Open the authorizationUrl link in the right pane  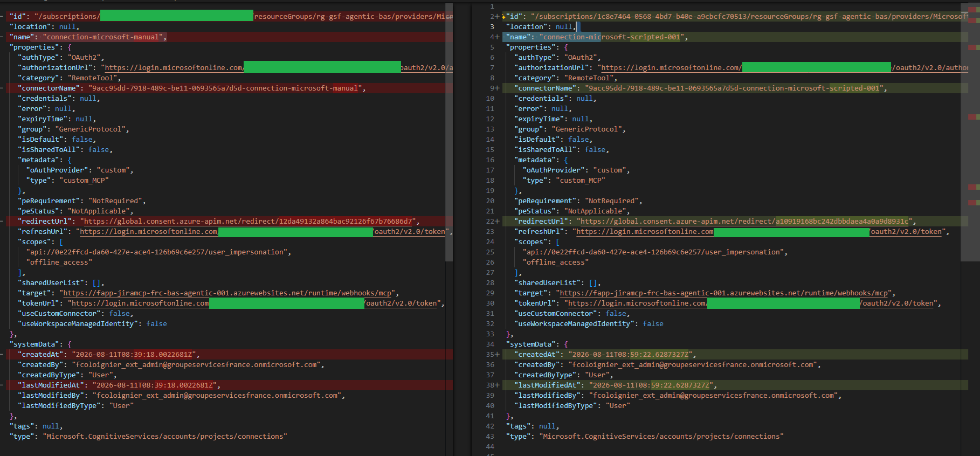click(784, 68)
